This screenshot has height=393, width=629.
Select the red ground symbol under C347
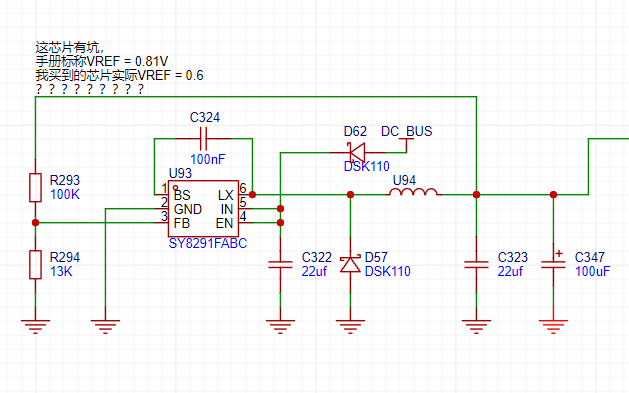[x=553, y=326]
